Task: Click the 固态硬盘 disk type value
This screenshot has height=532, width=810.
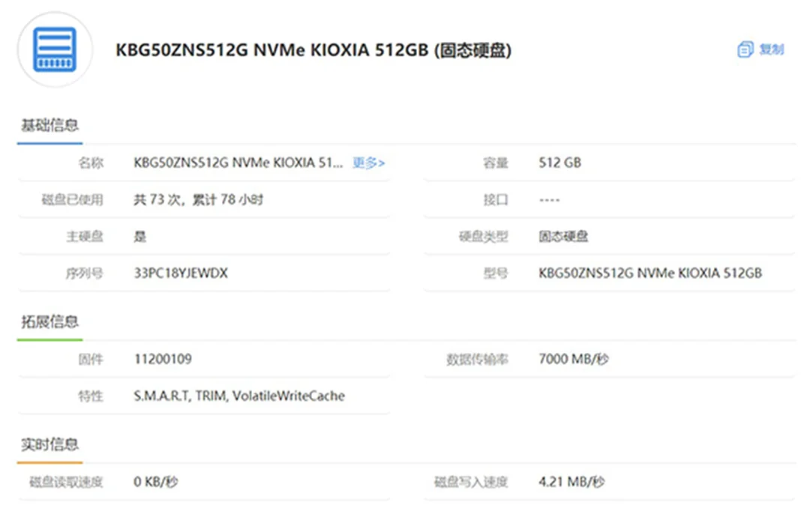Action: [x=563, y=237]
